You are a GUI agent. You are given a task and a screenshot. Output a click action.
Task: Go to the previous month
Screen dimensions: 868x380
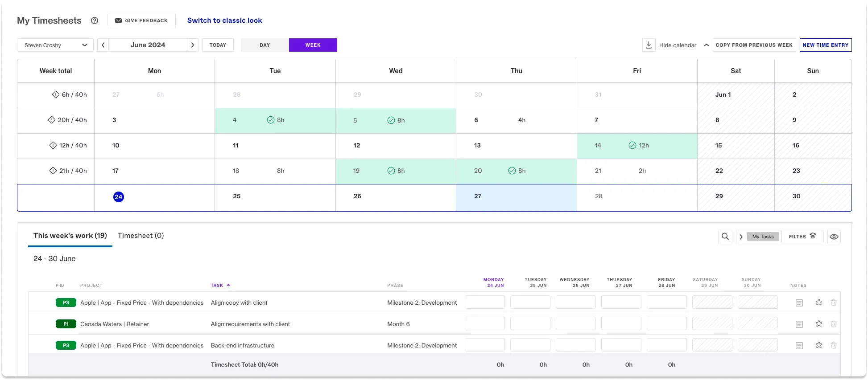coord(103,45)
